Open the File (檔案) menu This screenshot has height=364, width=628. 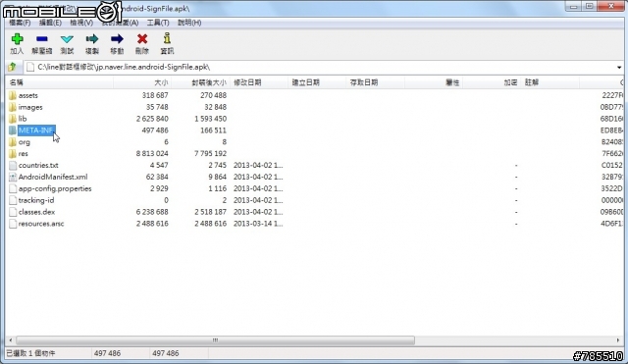click(20, 23)
